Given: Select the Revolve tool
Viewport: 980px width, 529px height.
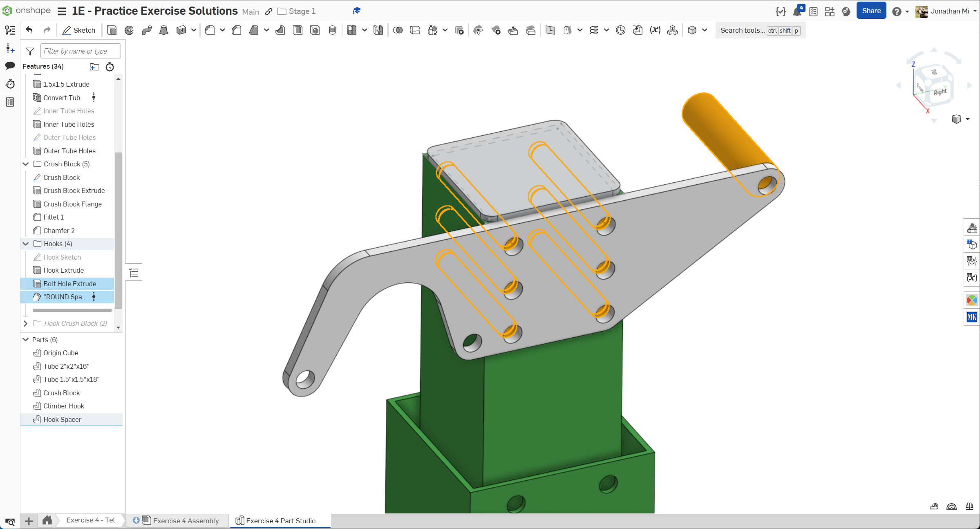Looking at the screenshot, I should pyautogui.click(x=129, y=30).
